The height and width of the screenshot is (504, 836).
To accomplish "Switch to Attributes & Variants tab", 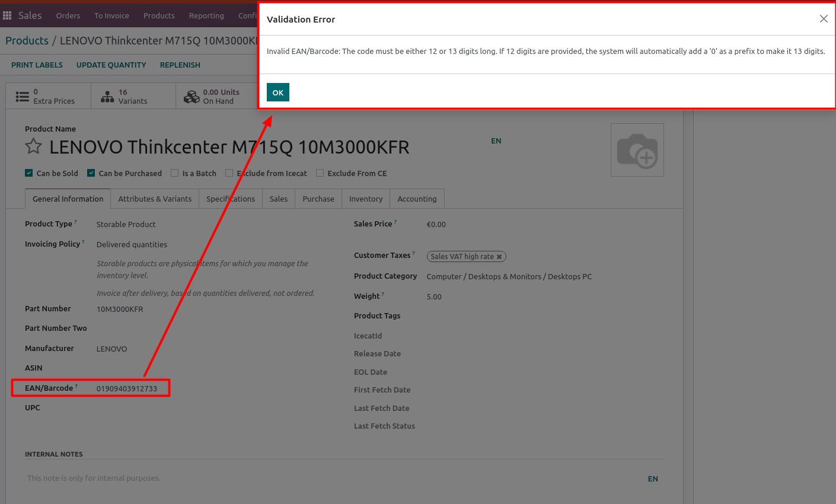I will pyautogui.click(x=155, y=199).
